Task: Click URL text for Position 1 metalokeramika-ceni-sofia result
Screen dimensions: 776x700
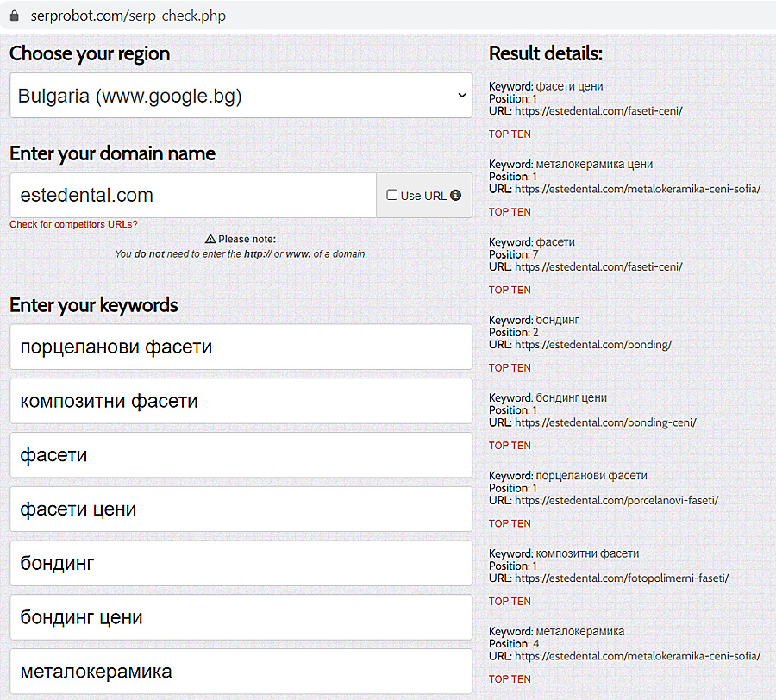Action: click(x=637, y=189)
